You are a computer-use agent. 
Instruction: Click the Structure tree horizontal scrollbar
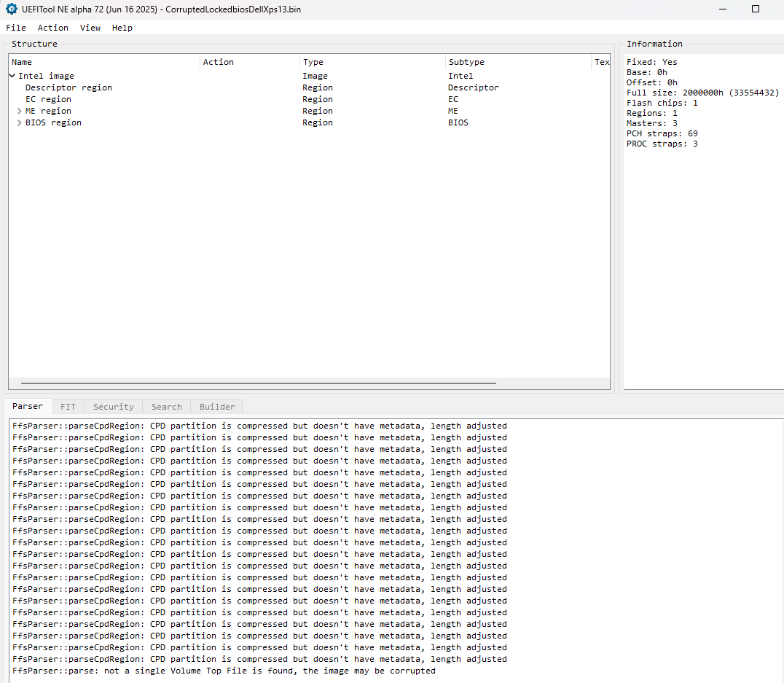point(259,383)
